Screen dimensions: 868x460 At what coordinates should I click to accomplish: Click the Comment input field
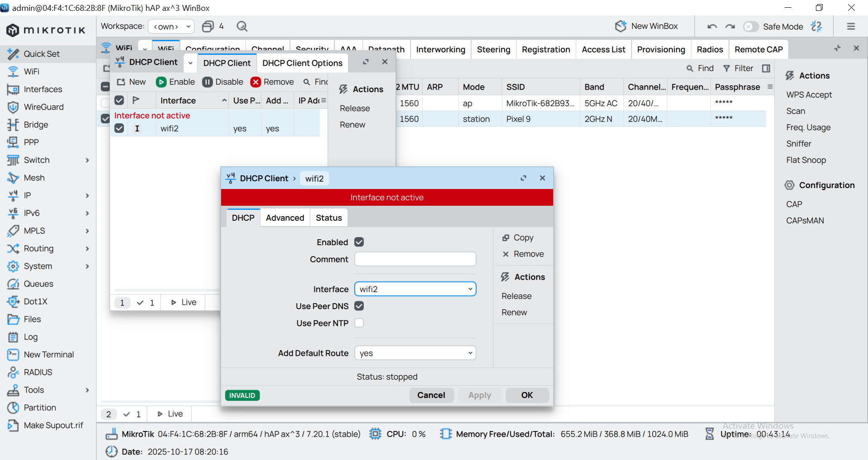[415, 259]
